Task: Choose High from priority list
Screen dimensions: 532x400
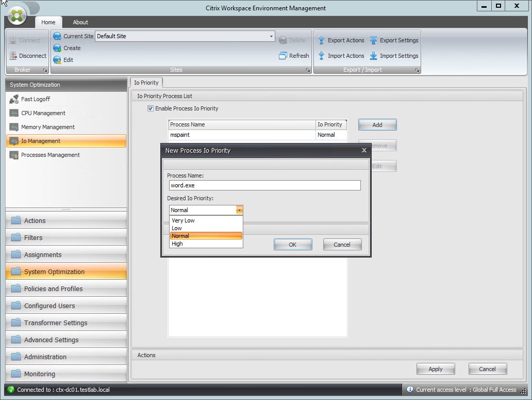Action: click(x=206, y=244)
